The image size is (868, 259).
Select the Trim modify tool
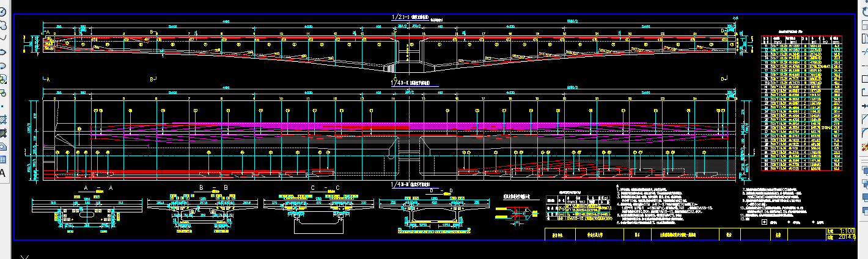(x=864, y=51)
